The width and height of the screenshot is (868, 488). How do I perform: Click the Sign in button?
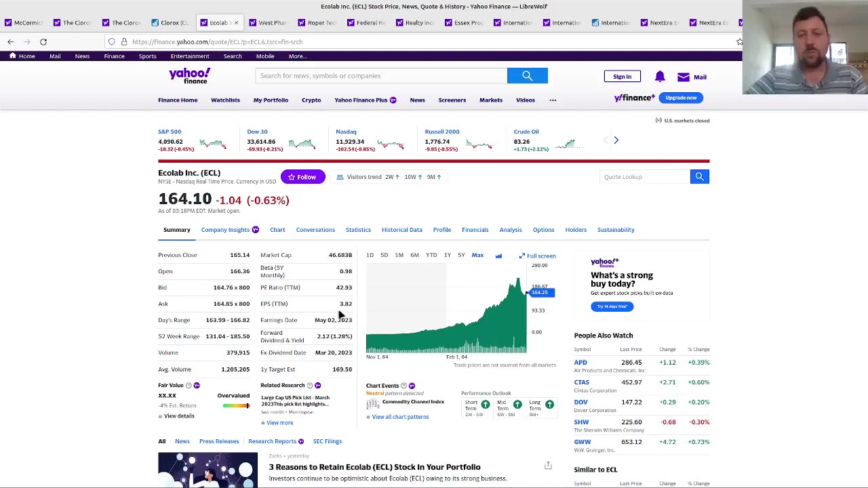pyautogui.click(x=622, y=77)
